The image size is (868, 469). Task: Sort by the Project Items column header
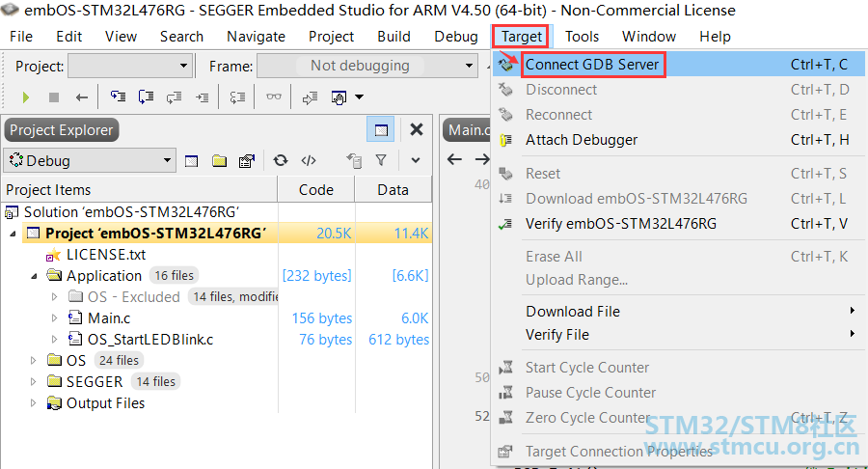tap(140, 190)
